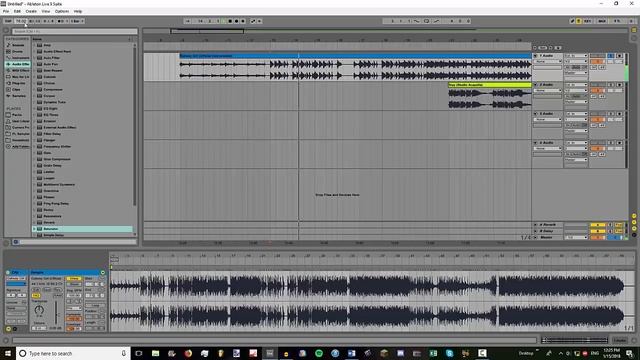Select the Drums category in the browser

coord(18,51)
